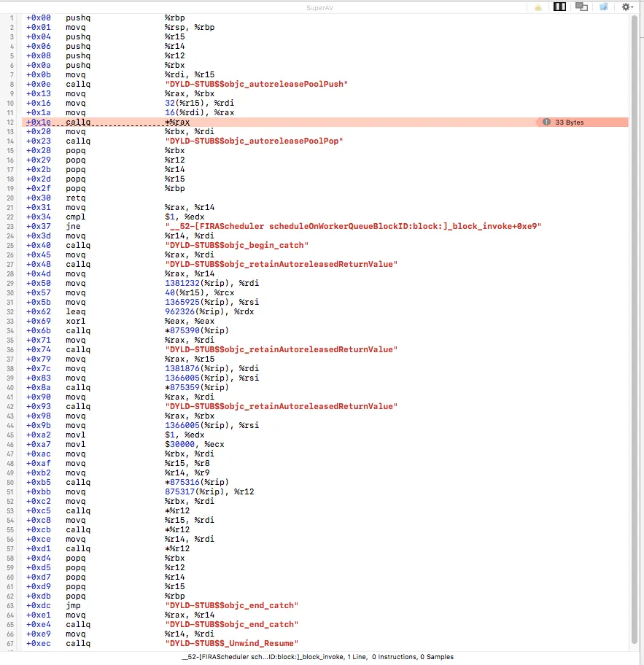Click operand 32(%r15), %rdi
This screenshot has height=665, width=644.
click(x=199, y=103)
